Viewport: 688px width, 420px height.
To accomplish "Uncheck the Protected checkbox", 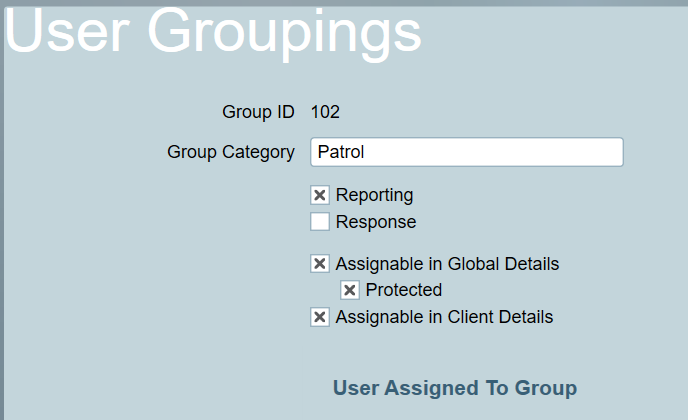I will pos(350,290).
